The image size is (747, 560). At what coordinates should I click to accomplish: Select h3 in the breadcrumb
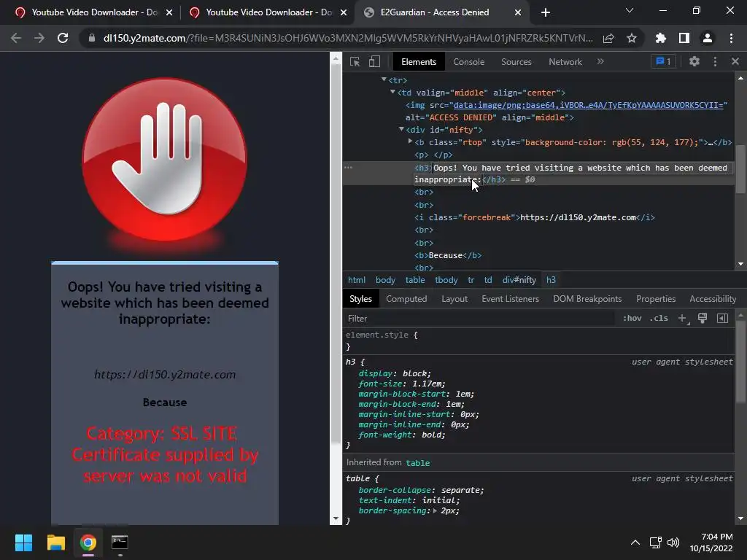click(551, 280)
